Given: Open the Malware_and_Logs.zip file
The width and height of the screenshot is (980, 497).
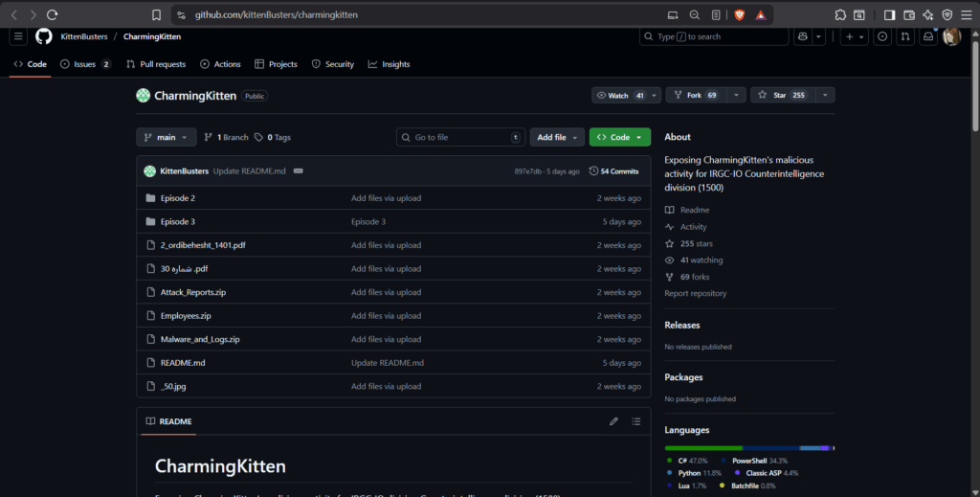Looking at the screenshot, I should 200,339.
